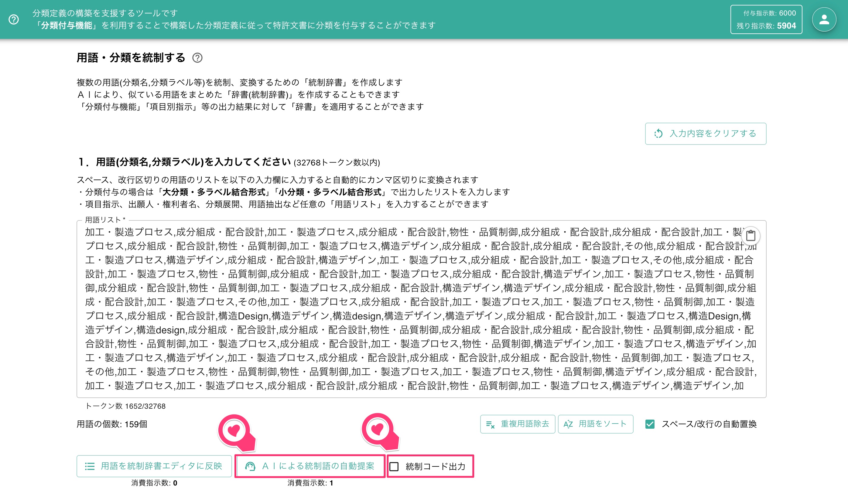Click 用語を統制辞書エディタに反映 button
848x504 pixels.
tap(154, 466)
